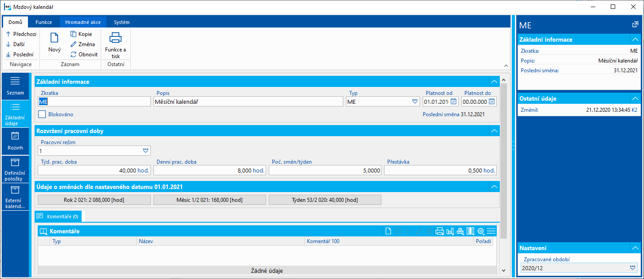Screen dimensions: 644x279
Task: Collapse Rozvržení pracovní doby section
Action: [494, 131]
